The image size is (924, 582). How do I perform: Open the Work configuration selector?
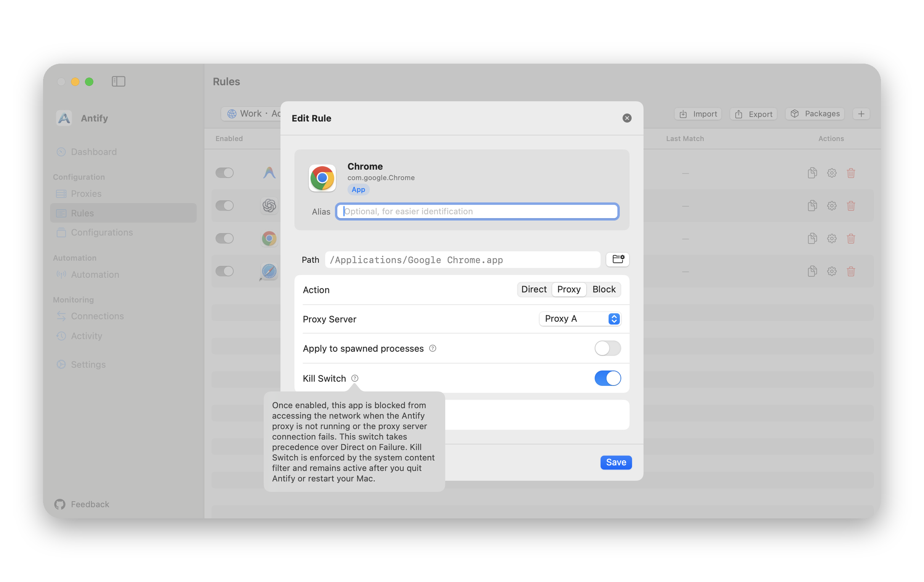[251, 114]
